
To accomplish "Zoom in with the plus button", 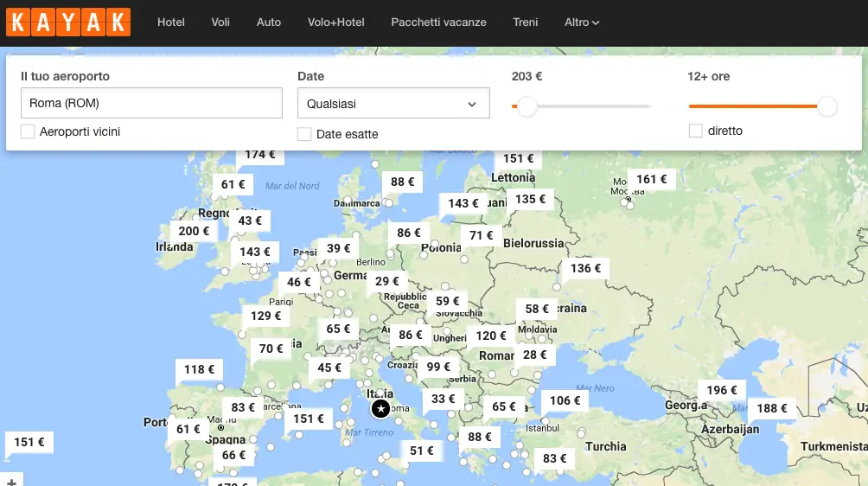I will click(x=11, y=482).
